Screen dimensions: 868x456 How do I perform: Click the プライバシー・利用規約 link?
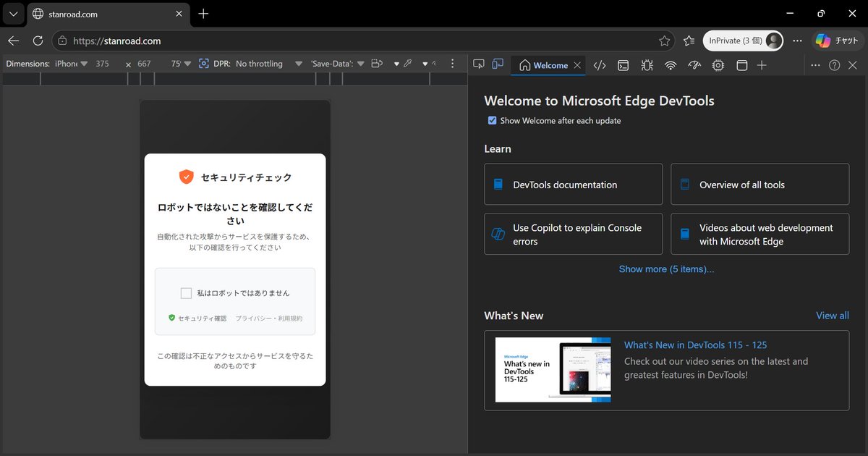268,318
